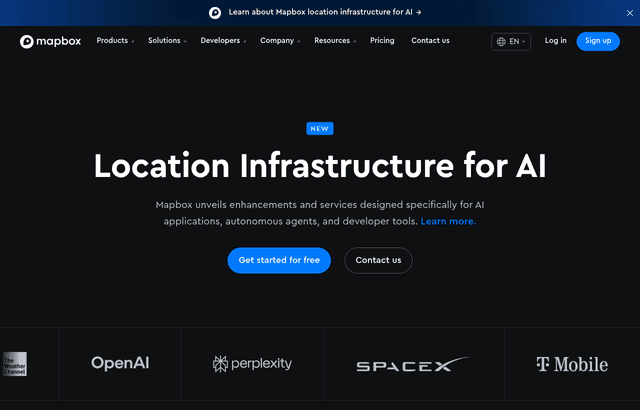Click the Mapbox icon in top banner
640x410 pixels.
click(215, 13)
